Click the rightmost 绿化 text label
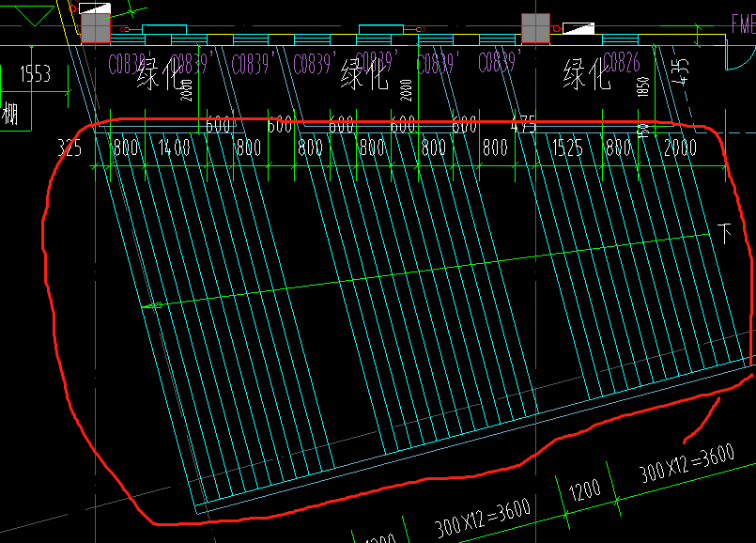756x543 pixels. pos(588,75)
